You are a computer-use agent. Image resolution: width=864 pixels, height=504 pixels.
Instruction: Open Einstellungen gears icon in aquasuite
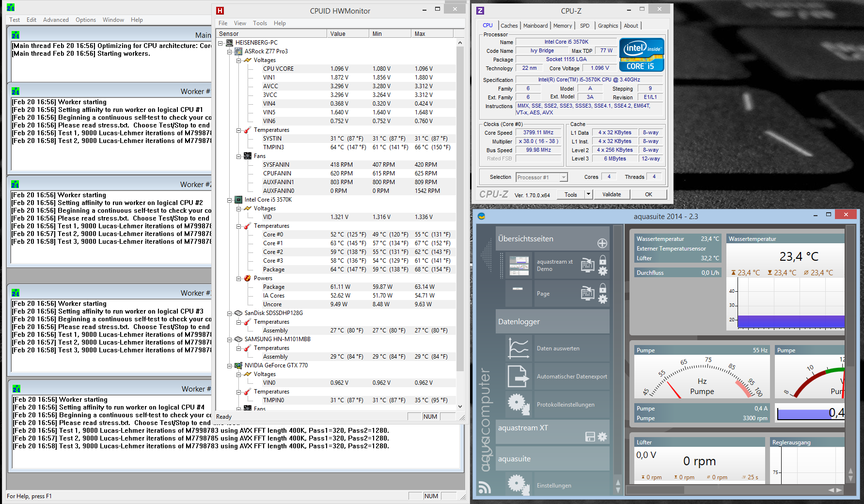click(518, 485)
